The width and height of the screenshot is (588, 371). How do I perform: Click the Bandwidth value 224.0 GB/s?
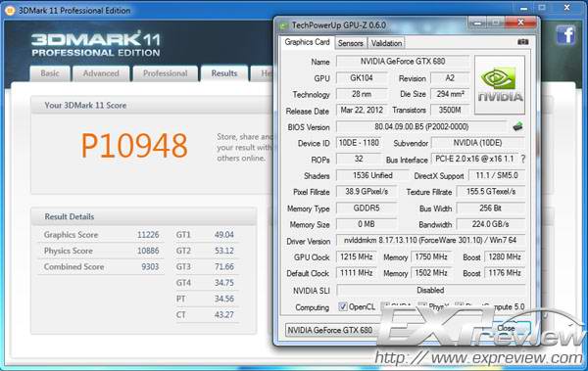(x=491, y=224)
